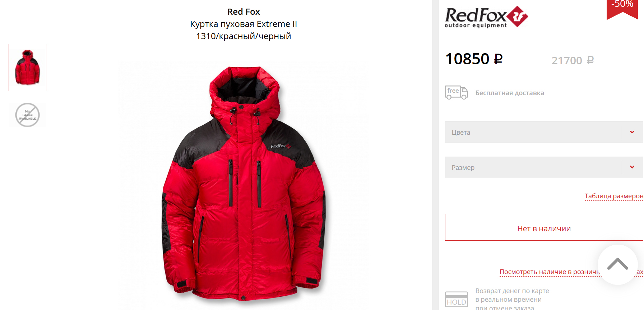This screenshot has width=644, height=310.
Task: Open the Цвета color dropdown
Action: pyautogui.click(x=544, y=132)
